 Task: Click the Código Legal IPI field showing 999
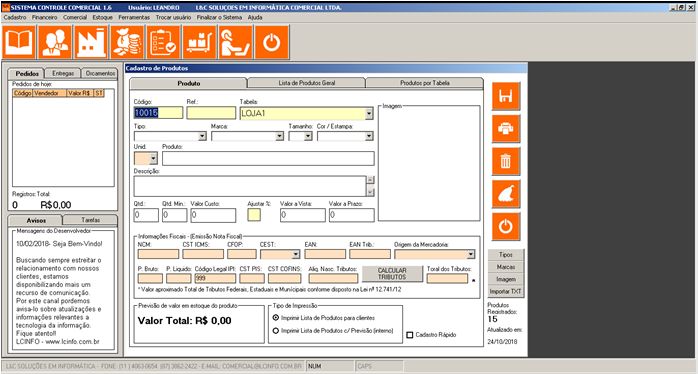[x=215, y=278]
